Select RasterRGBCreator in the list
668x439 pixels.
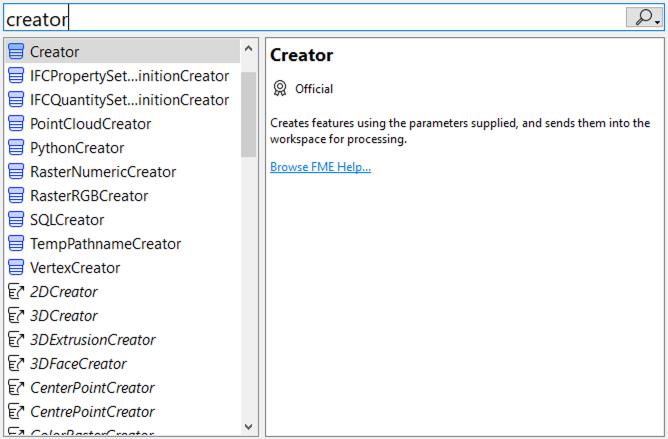(x=89, y=196)
